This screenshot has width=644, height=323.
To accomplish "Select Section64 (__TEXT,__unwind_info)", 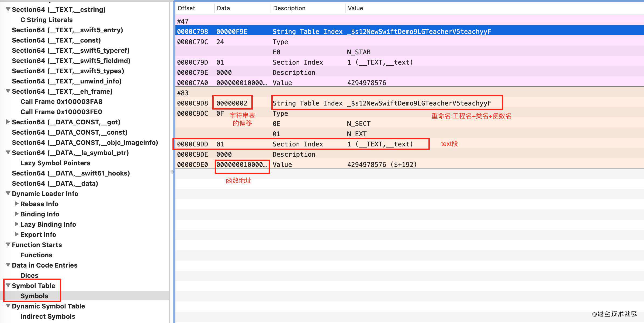I will 67,81.
